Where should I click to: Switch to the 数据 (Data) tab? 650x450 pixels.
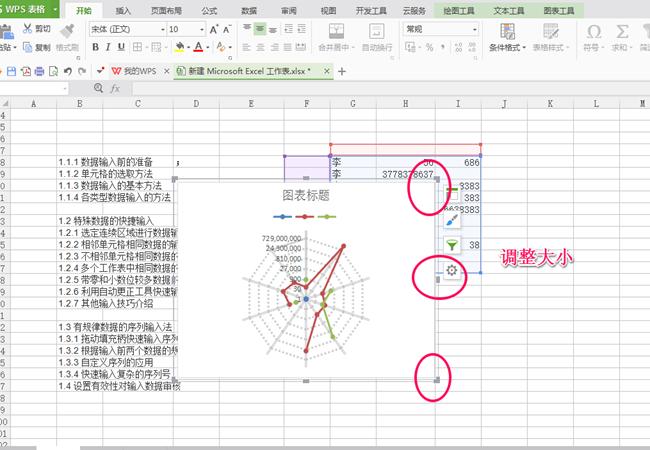click(249, 10)
